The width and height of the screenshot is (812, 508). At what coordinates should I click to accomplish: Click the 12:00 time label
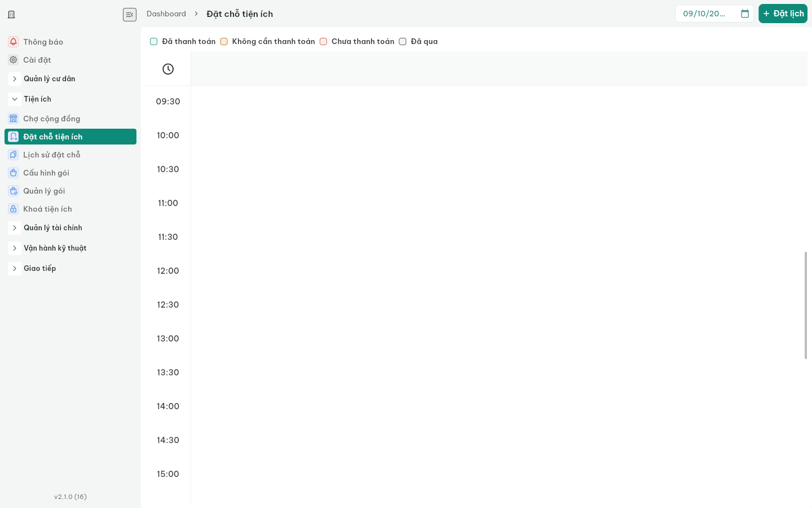[168, 271]
